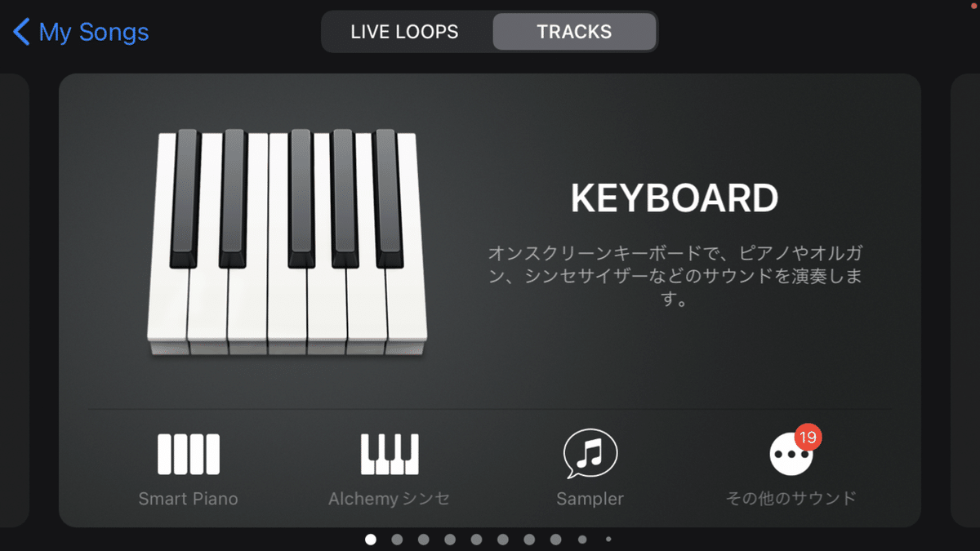Jump to the third page dot
This screenshot has width=980, height=551.
423,540
